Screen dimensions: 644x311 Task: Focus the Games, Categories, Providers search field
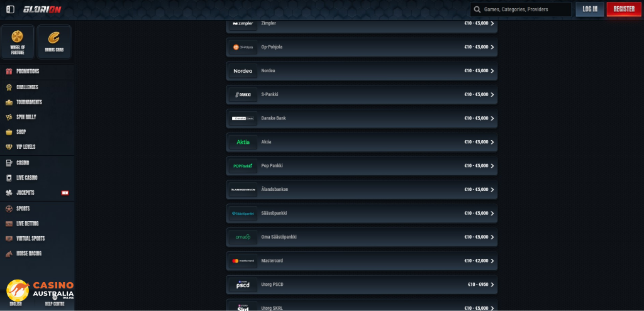click(x=521, y=9)
